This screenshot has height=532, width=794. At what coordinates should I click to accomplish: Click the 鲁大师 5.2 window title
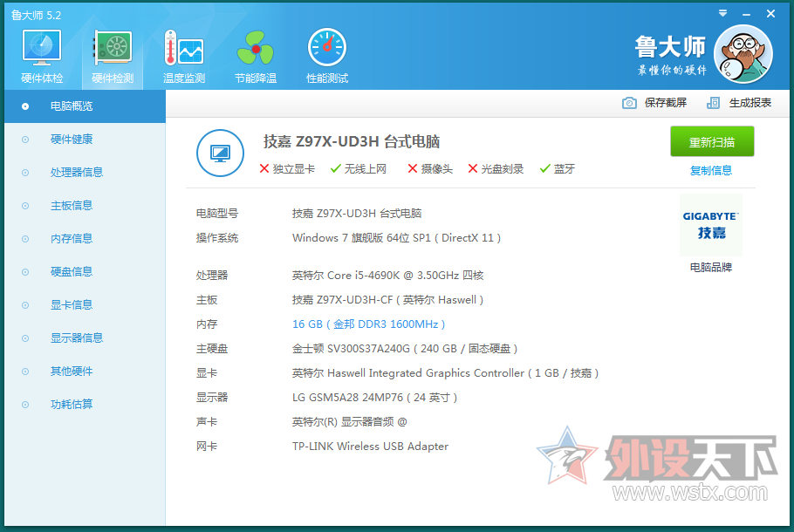pyautogui.click(x=36, y=15)
